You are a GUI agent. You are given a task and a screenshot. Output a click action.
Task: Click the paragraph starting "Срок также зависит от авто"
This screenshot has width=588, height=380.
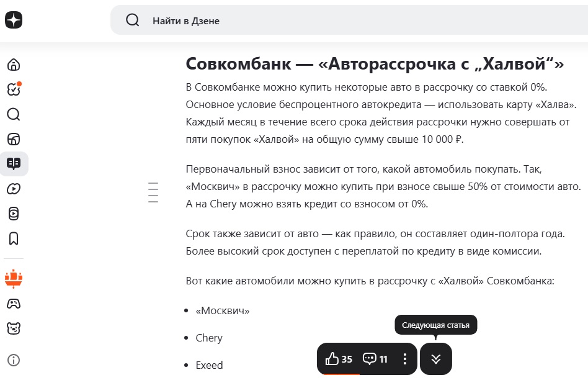click(375, 242)
